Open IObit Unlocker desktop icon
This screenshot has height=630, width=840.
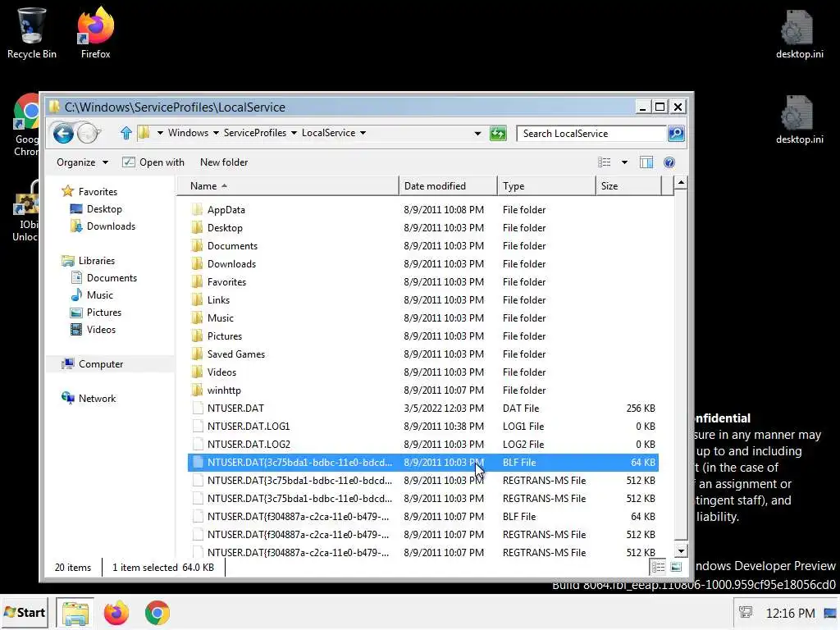point(25,212)
